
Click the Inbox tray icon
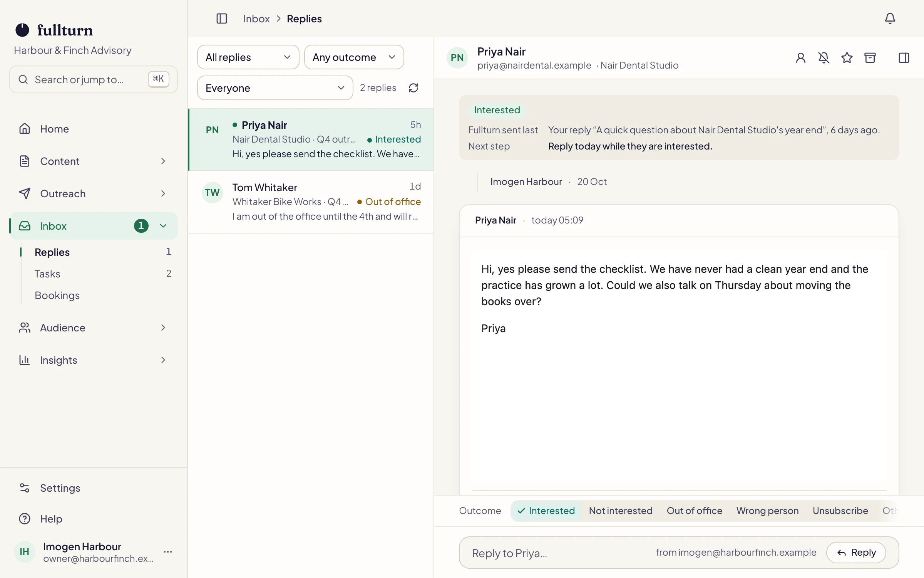pos(25,226)
